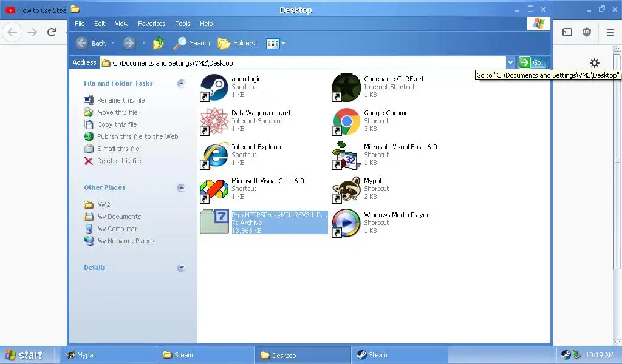Open the Search pane
Image resolution: width=622 pixels, height=364 pixels.
(x=191, y=43)
